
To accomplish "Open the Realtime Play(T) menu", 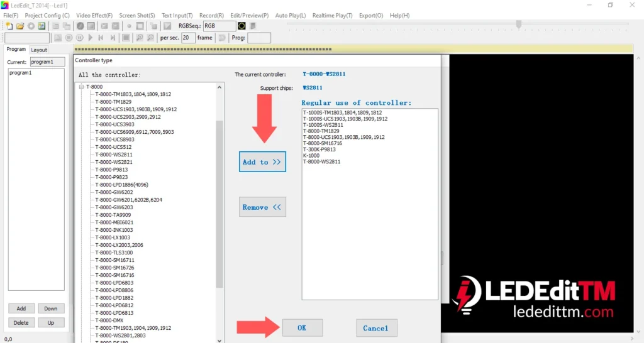I will tap(332, 15).
